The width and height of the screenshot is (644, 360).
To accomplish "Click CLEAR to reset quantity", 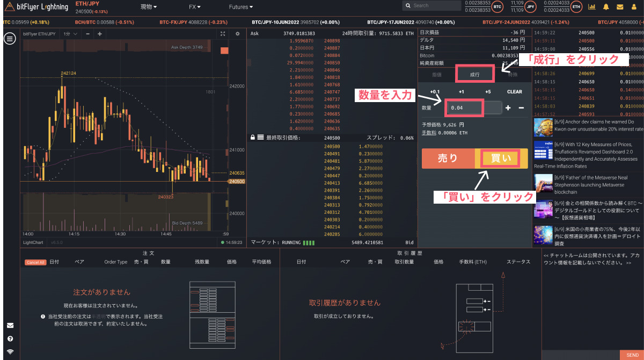I will pyautogui.click(x=515, y=92).
